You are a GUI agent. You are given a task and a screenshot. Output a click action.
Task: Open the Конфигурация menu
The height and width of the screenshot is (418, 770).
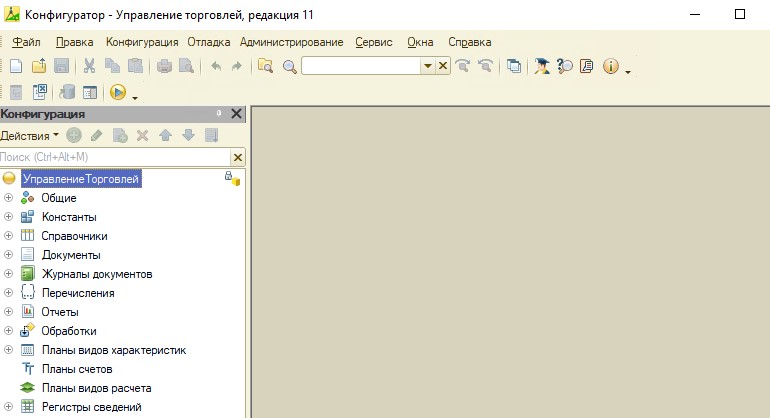click(x=142, y=42)
